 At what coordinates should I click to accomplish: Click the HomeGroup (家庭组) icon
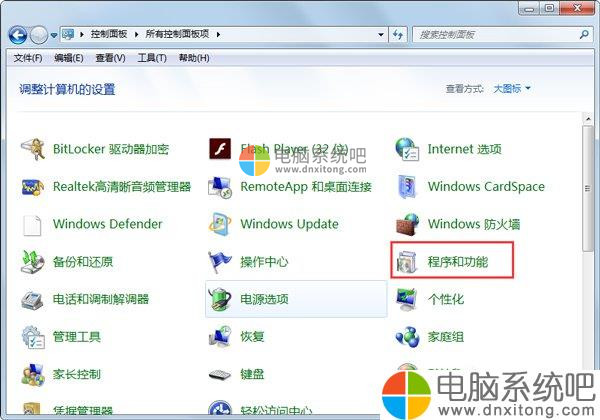click(407, 337)
